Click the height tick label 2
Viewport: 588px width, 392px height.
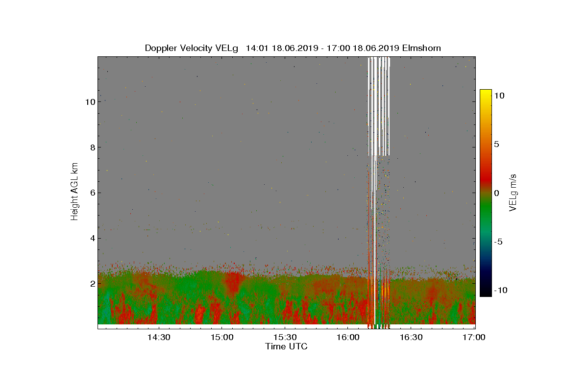click(92, 284)
